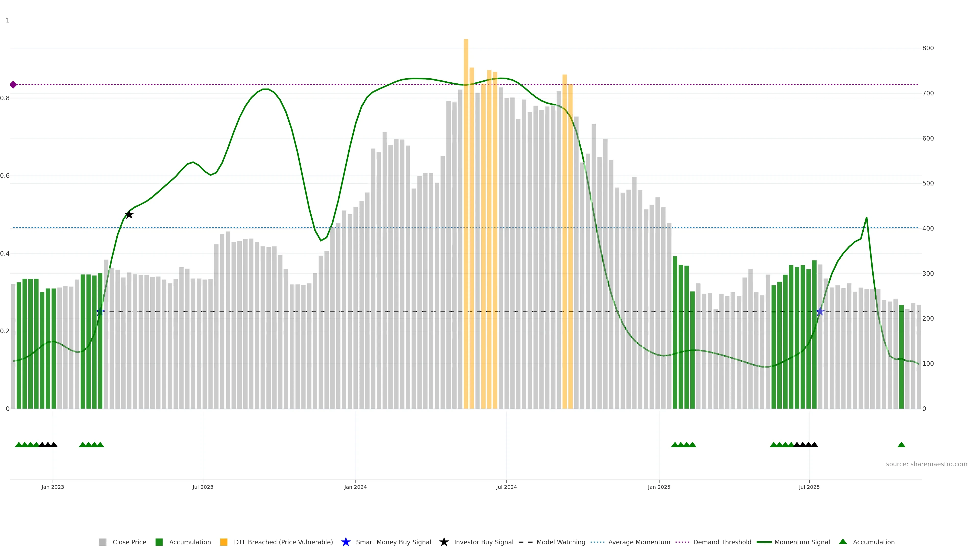Image resolution: width=980 pixels, height=551 pixels.
Task: Click the Jan 2025 axis label
Action: pyautogui.click(x=659, y=487)
